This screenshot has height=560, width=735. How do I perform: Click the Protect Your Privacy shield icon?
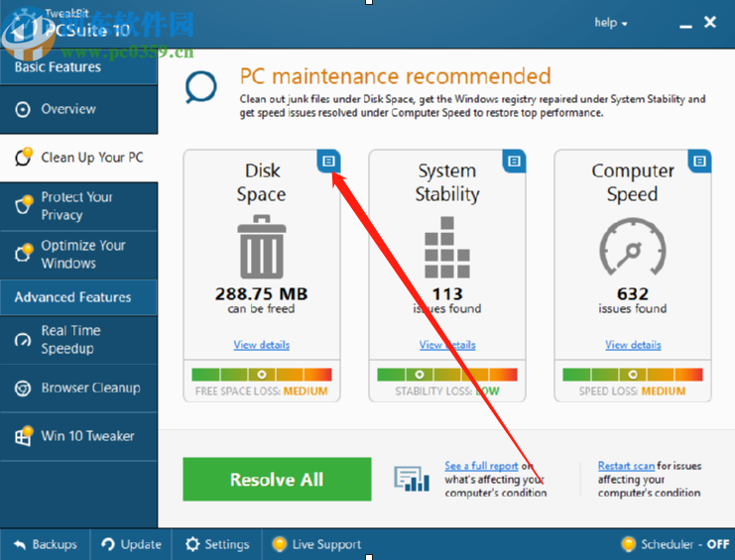(24, 204)
